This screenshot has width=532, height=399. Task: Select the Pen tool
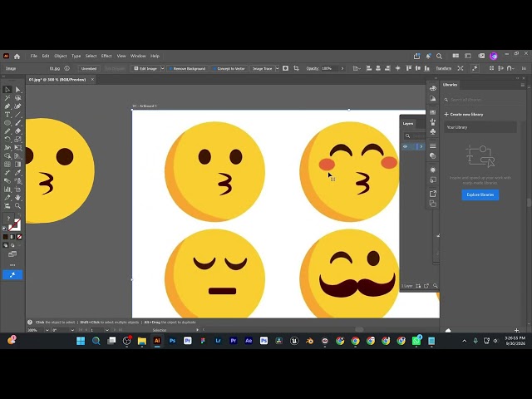[x=7, y=106]
